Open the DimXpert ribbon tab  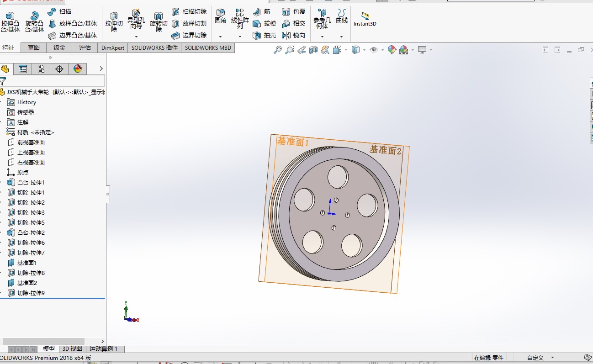pyautogui.click(x=112, y=47)
